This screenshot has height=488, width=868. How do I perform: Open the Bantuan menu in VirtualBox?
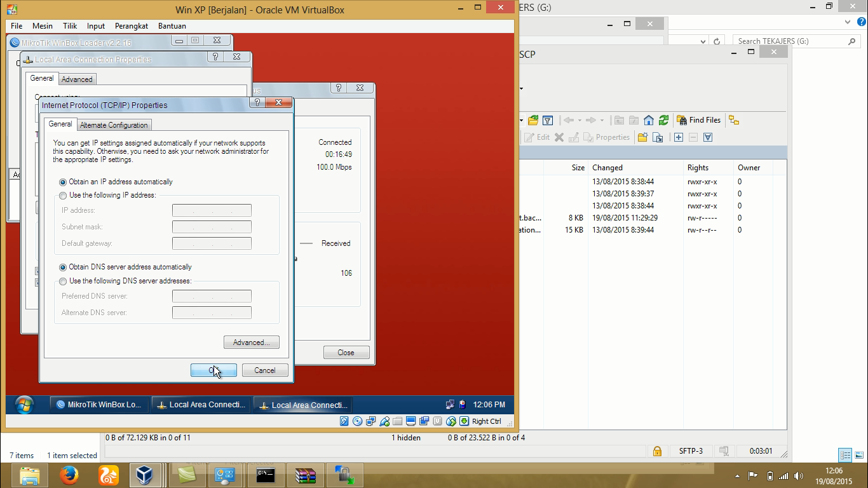tap(172, 26)
